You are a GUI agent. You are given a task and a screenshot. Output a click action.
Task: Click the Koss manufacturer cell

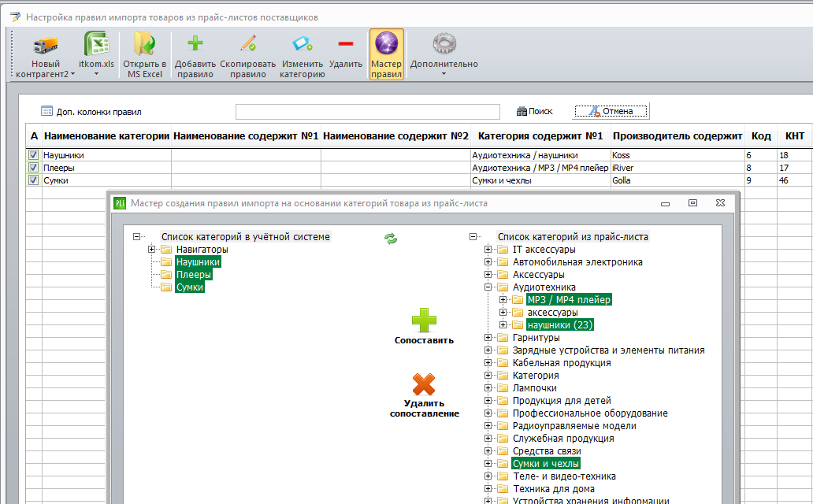[x=677, y=155]
